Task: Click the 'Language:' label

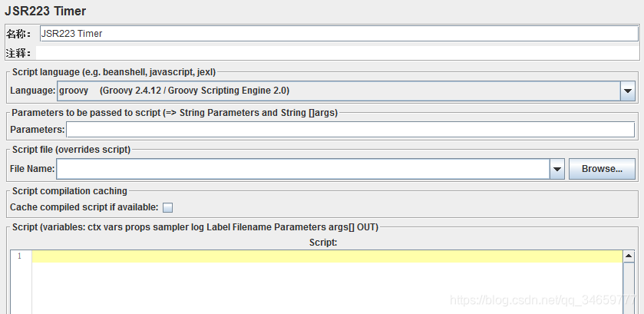Action: click(33, 91)
